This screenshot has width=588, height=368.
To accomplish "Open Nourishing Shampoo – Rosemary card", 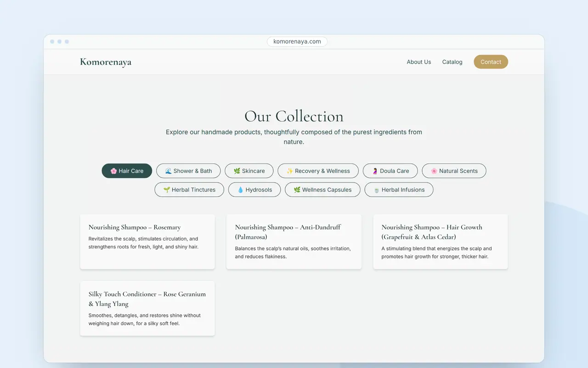I will coord(147,241).
